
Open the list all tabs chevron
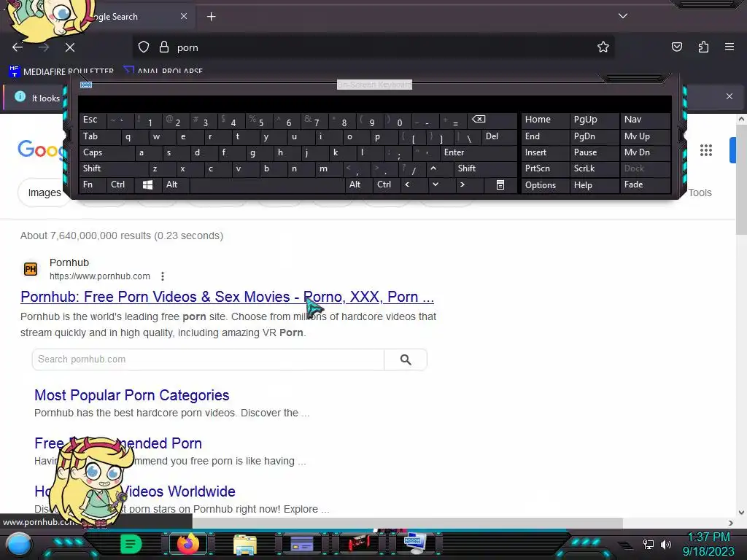tap(623, 16)
